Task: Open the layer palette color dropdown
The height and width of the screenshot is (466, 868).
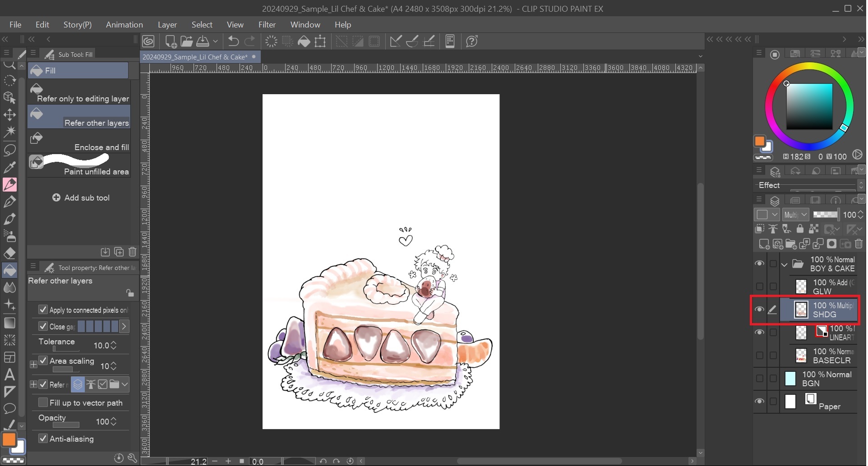Action: (x=766, y=215)
